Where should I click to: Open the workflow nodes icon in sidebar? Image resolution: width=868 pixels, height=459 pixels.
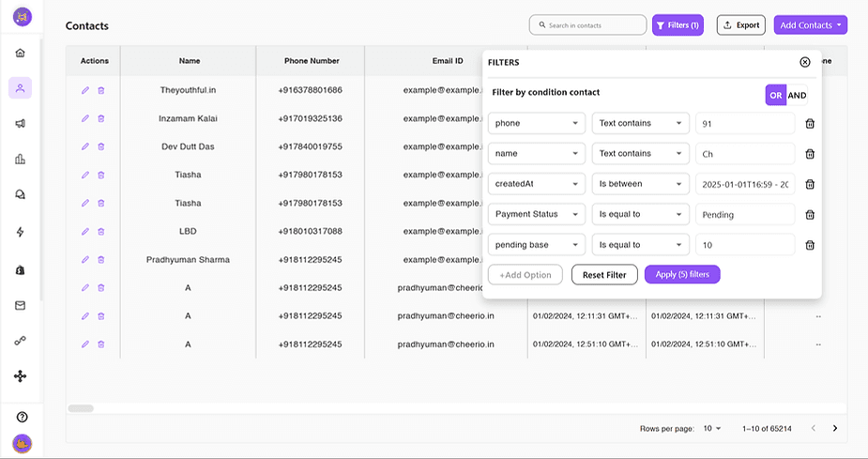coord(20,376)
